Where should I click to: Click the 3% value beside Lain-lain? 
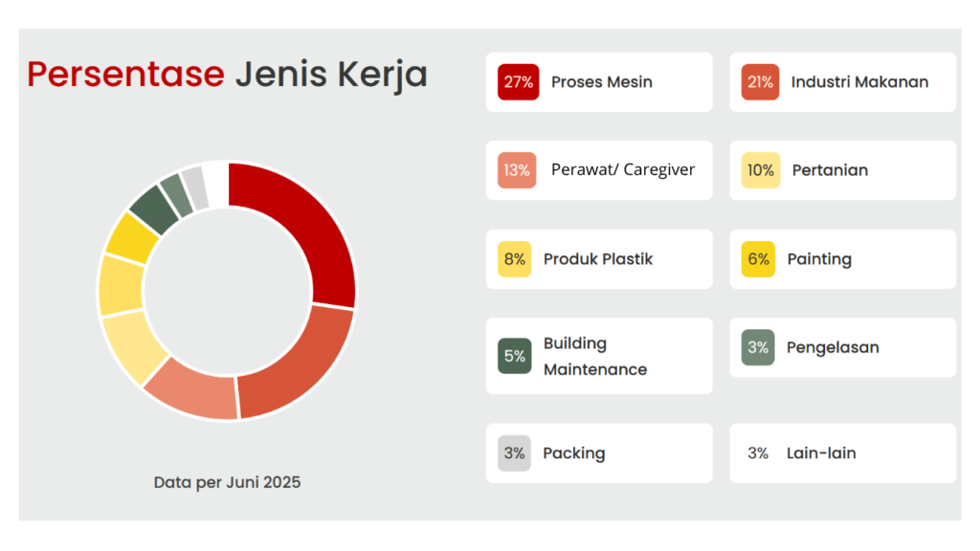pos(758,453)
